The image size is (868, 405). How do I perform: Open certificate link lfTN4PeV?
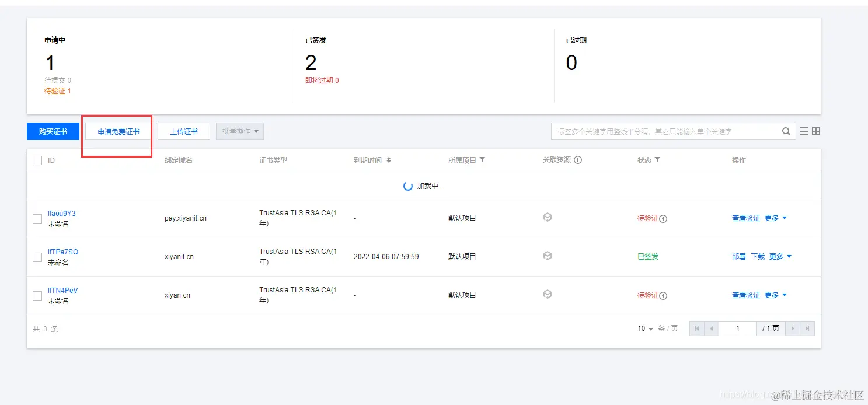pos(62,290)
